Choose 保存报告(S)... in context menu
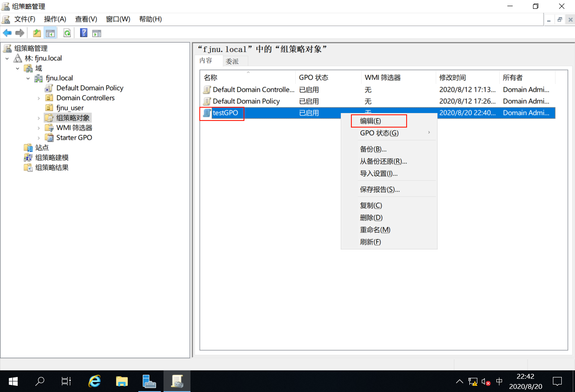The width and height of the screenshot is (575, 392). (389, 189)
